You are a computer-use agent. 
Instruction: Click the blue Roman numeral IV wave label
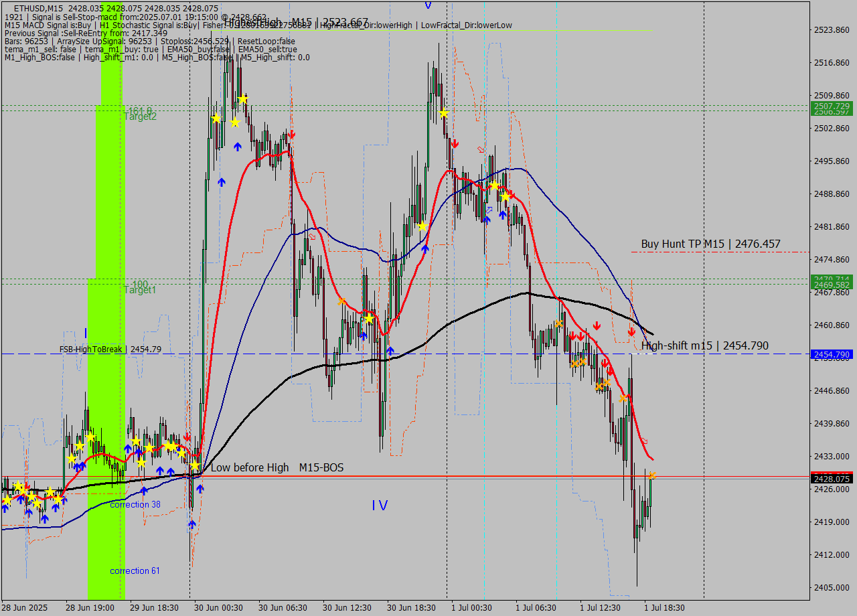point(380,506)
